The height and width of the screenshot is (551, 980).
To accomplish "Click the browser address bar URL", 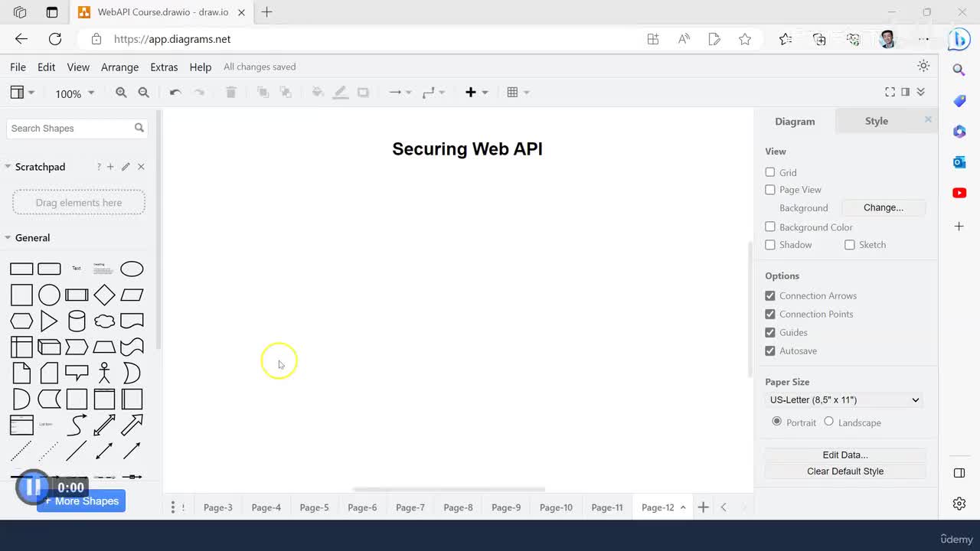I will tap(172, 39).
